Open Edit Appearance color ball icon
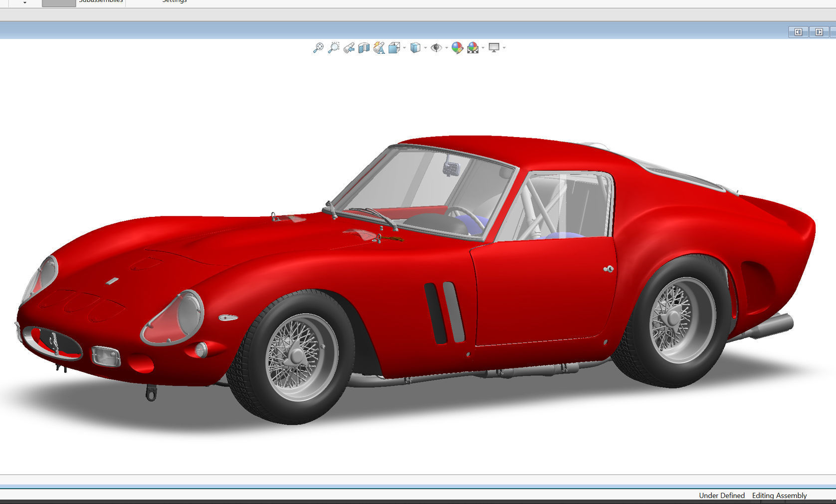The width and height of the screenshot is (836, 504). (457, 48)
